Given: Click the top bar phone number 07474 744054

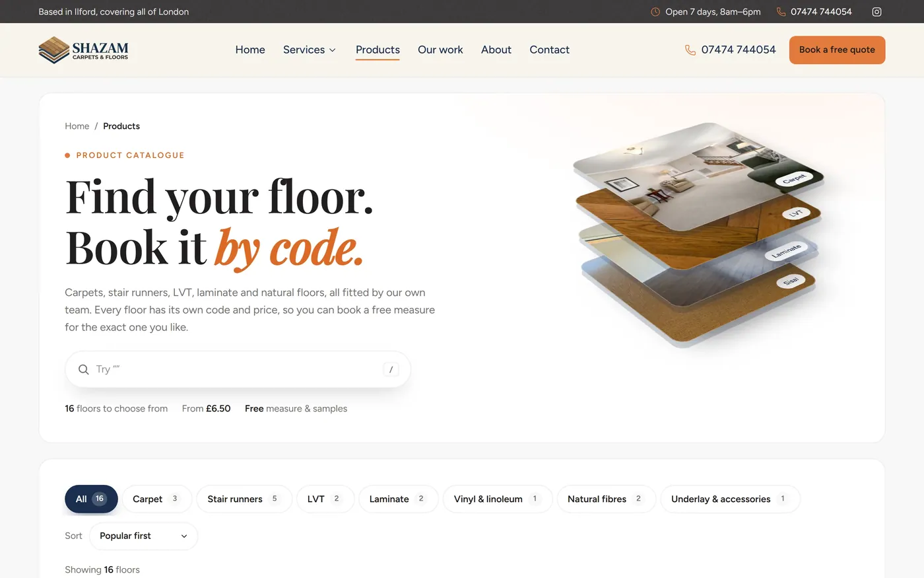Looking at the screenshot, I should pyautogui.click(x=821, y=12).
